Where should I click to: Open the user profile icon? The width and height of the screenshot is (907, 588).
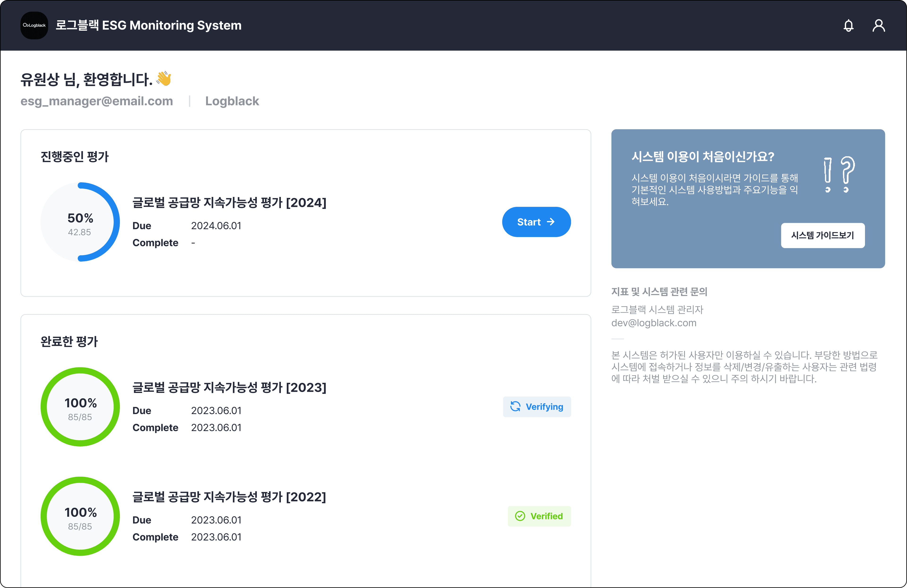878,25
